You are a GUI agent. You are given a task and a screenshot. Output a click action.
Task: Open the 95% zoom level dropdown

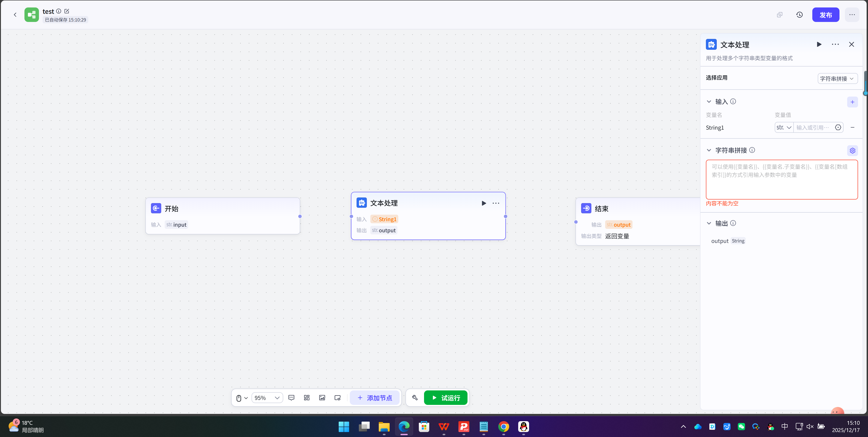[x=267, y=398]
